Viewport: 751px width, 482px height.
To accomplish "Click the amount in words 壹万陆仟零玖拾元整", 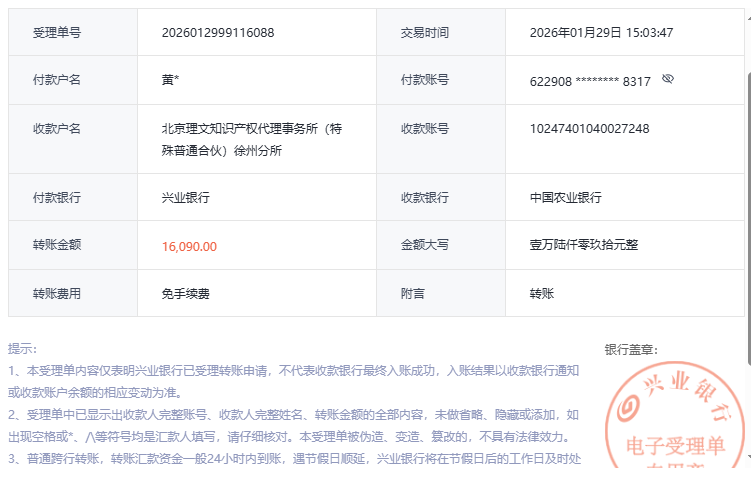I will [584, 245].
